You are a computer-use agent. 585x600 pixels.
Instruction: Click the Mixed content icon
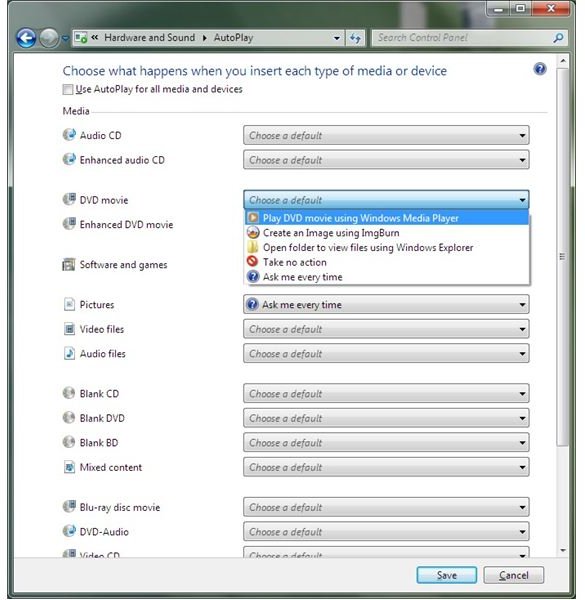coord(69,467)
